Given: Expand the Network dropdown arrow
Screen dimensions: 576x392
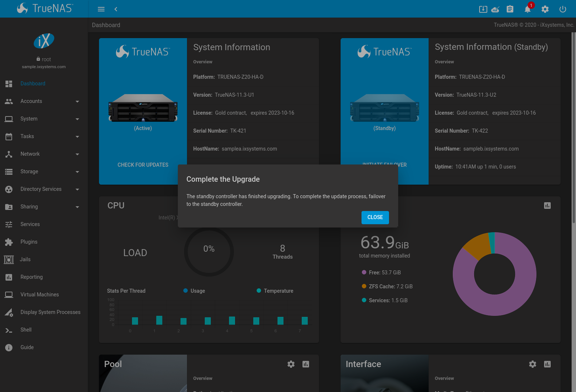Looking at the screenshot, I should click(x=77, y=154).
